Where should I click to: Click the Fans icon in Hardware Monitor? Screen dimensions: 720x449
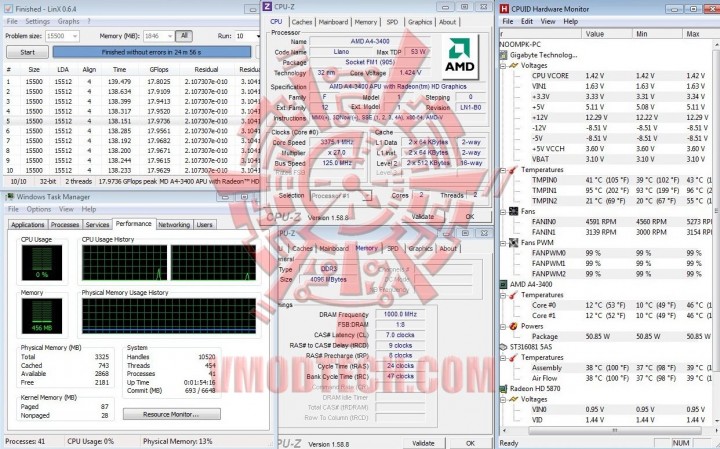pos(513,211)
